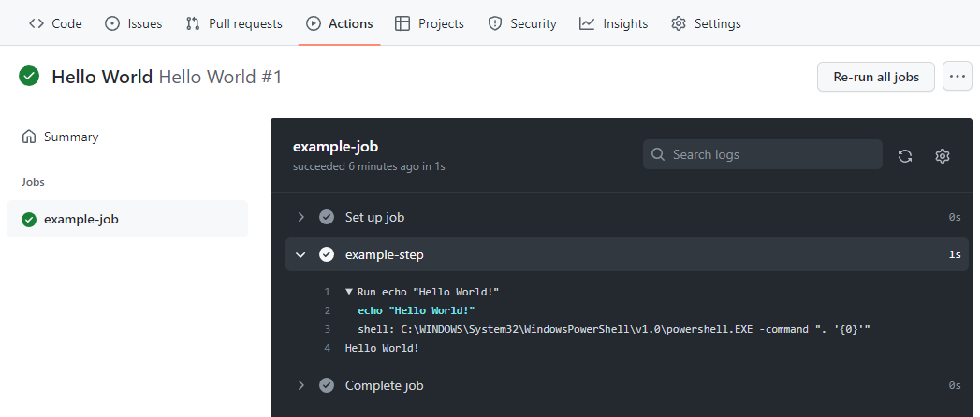Click log line number 2
The image size is (980, 417).
tap(327, 310)
